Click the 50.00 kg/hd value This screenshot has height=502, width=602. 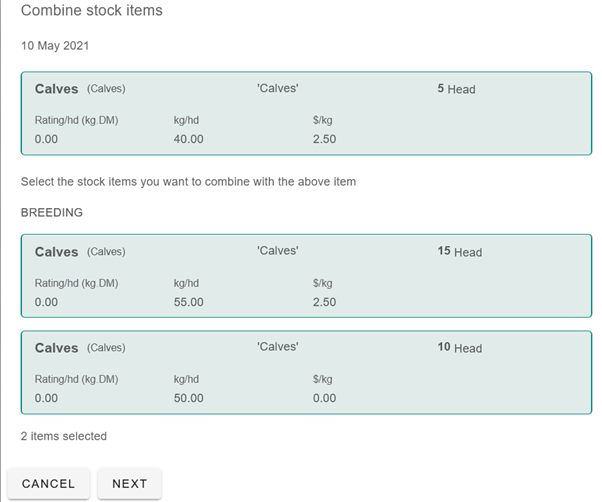pos(188,398)
